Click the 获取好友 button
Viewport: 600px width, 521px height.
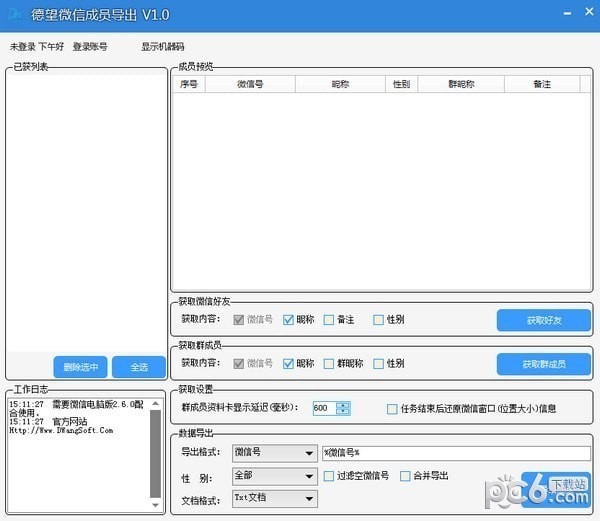click(544, 320)
